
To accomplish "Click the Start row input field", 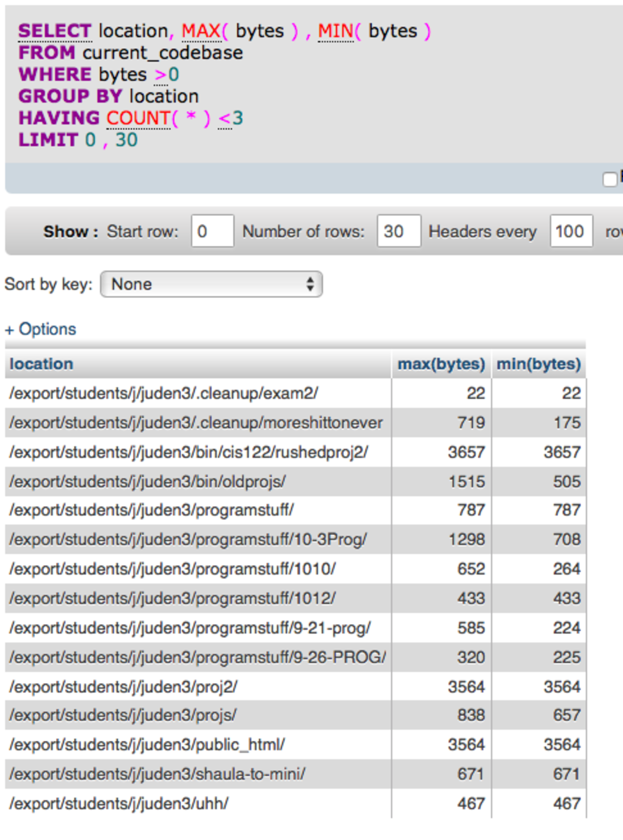I will (x=212, y=231).
